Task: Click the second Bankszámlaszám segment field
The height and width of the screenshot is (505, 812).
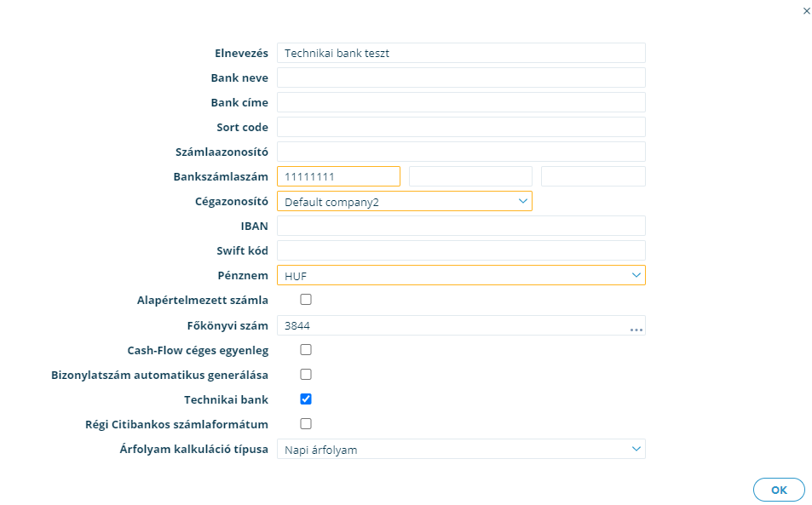Action: 470,176
